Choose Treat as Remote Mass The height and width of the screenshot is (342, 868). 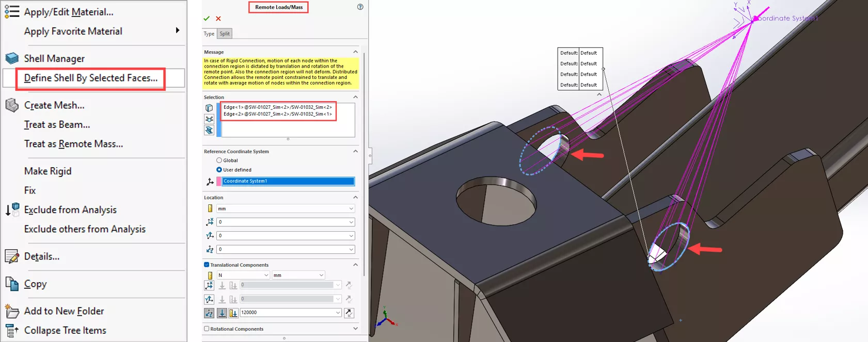[x=73, y=144]
